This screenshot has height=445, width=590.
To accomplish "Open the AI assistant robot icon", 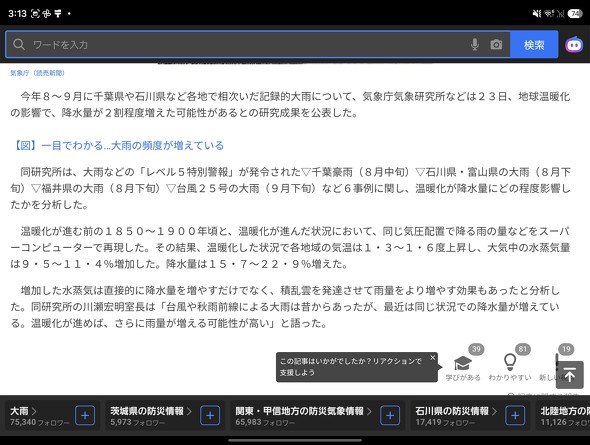I will coord(574,45).
